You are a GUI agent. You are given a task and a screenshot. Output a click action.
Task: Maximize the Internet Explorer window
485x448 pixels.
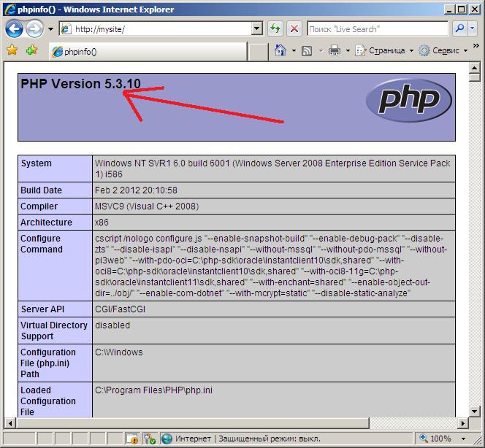(462, 9)
